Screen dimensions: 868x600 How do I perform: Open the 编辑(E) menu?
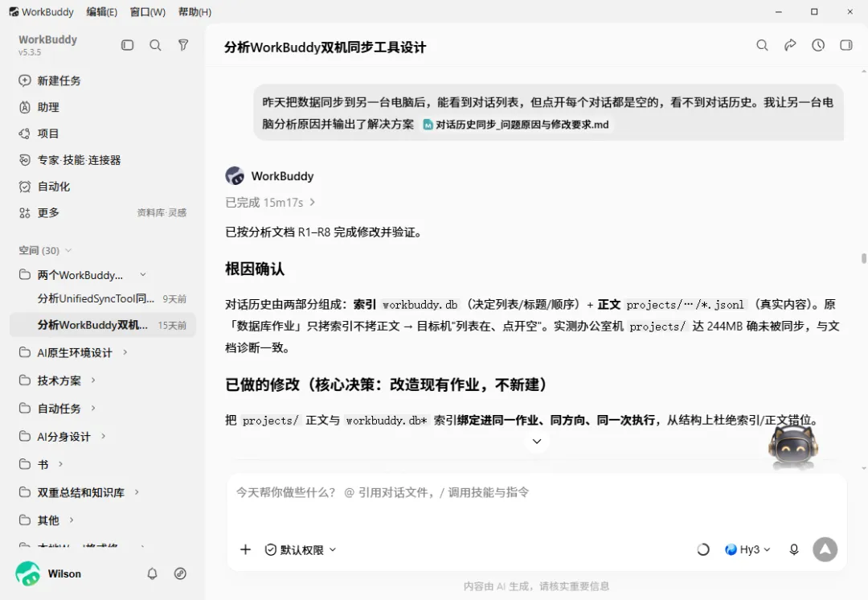coord(102,11)
